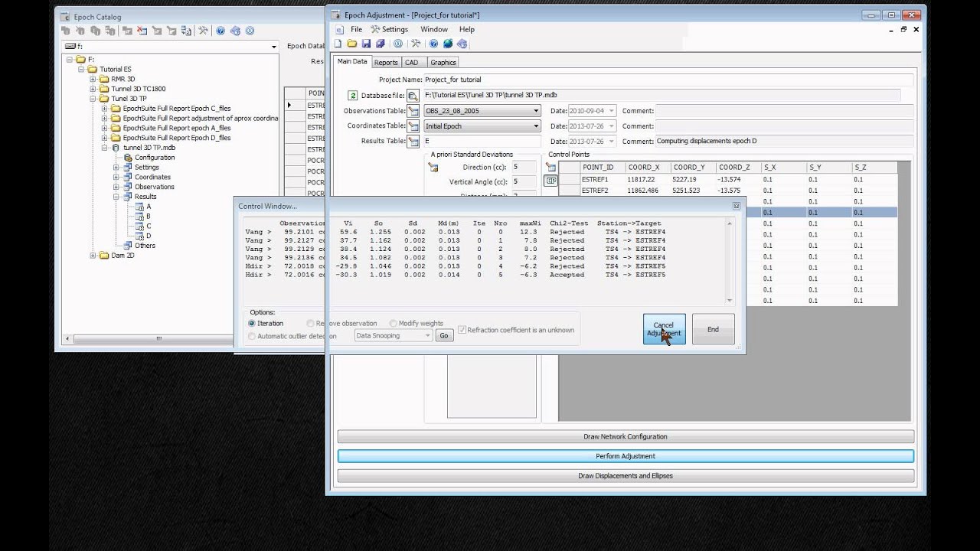This screenshot has width=980, height=551.
Task: Expand the Dam 2D folder
Action: click(93, 256)
